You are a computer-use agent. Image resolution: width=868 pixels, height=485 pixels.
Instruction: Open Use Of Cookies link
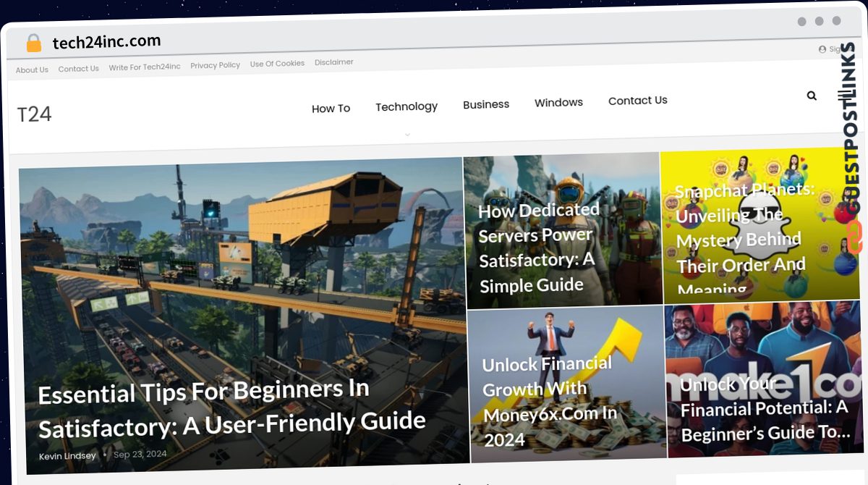277,64
